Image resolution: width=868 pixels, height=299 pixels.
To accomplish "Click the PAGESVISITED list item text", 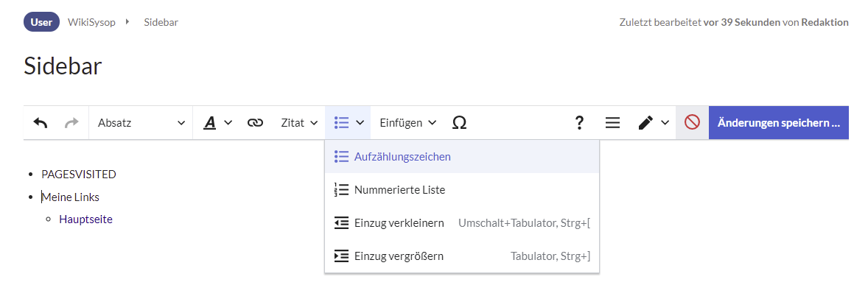I will coord(79,175).
